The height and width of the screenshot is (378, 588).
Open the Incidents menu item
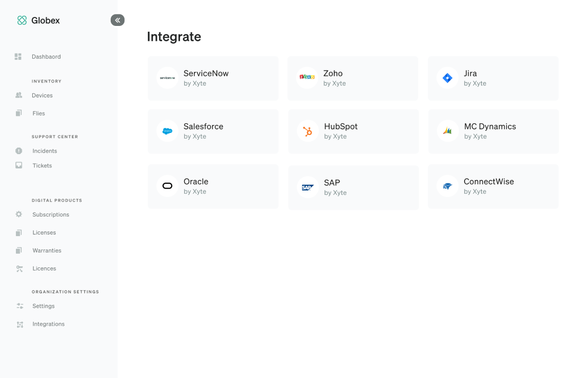[44, 151]
